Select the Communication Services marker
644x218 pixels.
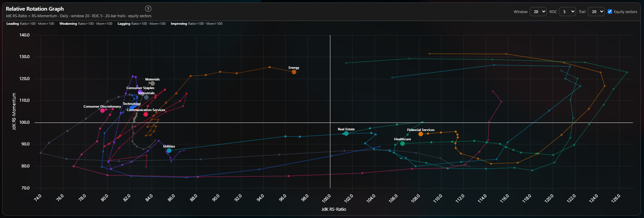point(146,114)
